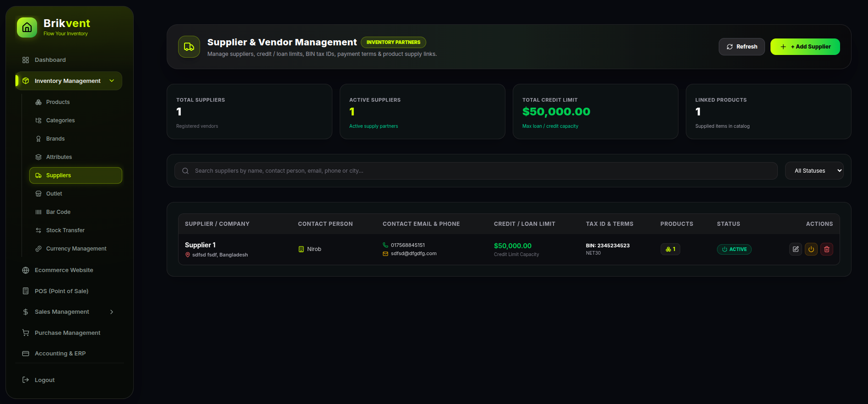
Task: Edit Supplier 1 using the pencil icon
Action: [x=796, y=249]
